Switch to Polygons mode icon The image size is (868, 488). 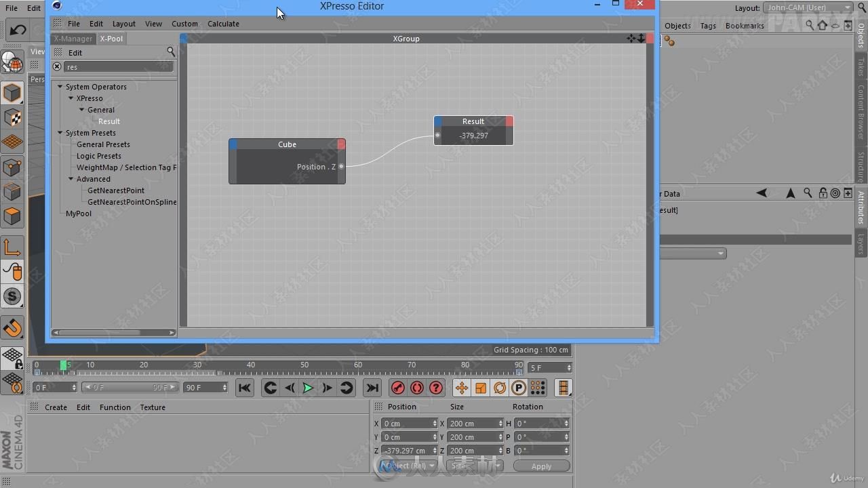coord(12,216)
